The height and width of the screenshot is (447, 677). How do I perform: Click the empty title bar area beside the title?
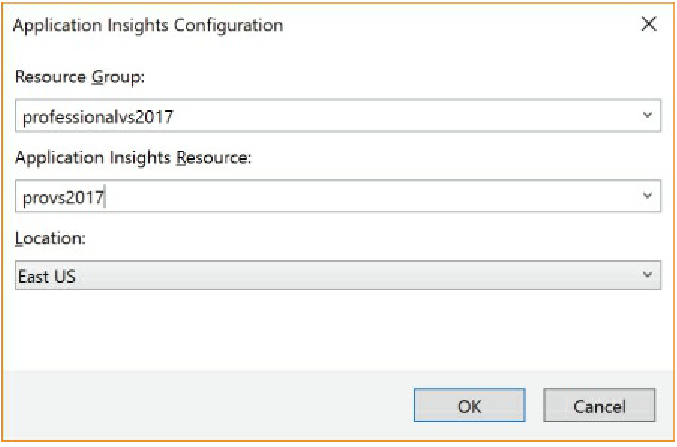tap(450, 25)
